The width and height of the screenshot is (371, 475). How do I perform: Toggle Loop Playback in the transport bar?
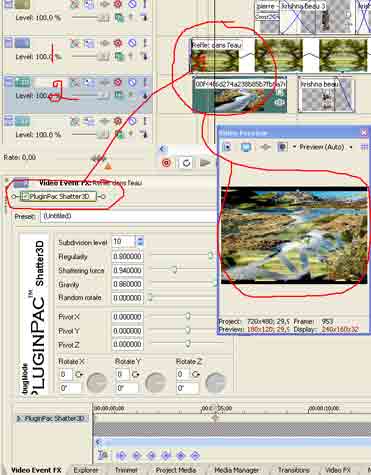pyautogui.click(x=186, y=163)
